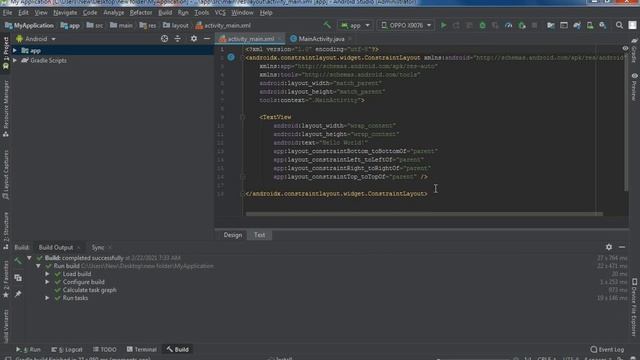This screenshot has width=640, height=360.
Task: Click the toggle view icon in Build panel
Action: coord(18,278)
